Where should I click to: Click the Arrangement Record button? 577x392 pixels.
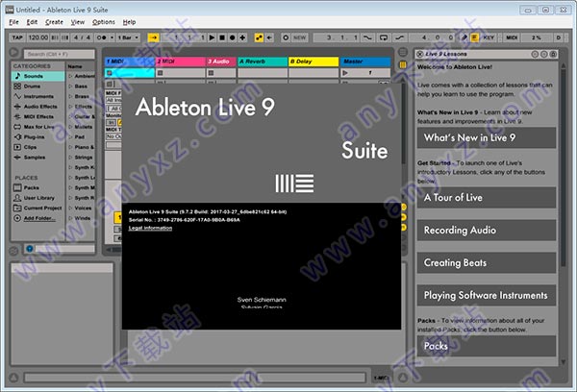(232, 37)
